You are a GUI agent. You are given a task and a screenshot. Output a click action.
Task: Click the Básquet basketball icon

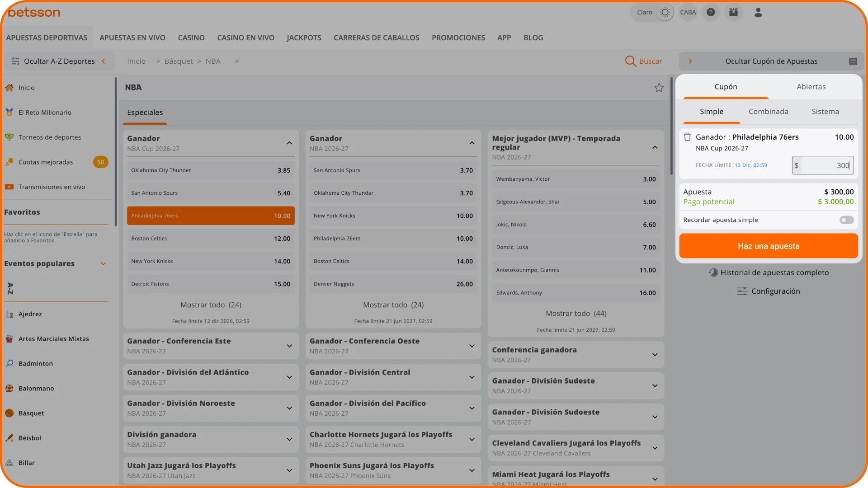click(x=9, y=413)
